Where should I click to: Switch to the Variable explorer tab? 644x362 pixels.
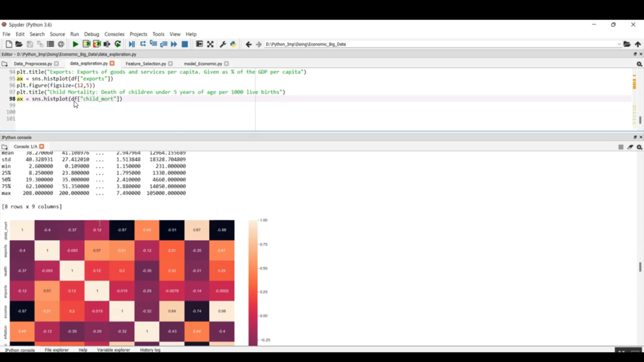tap(113, 350)
